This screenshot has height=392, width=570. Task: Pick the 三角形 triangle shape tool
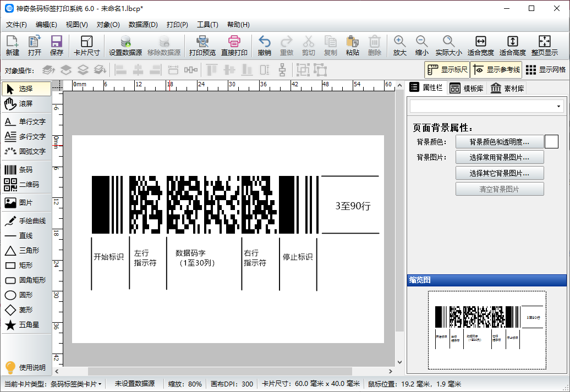tap(26, 250)
